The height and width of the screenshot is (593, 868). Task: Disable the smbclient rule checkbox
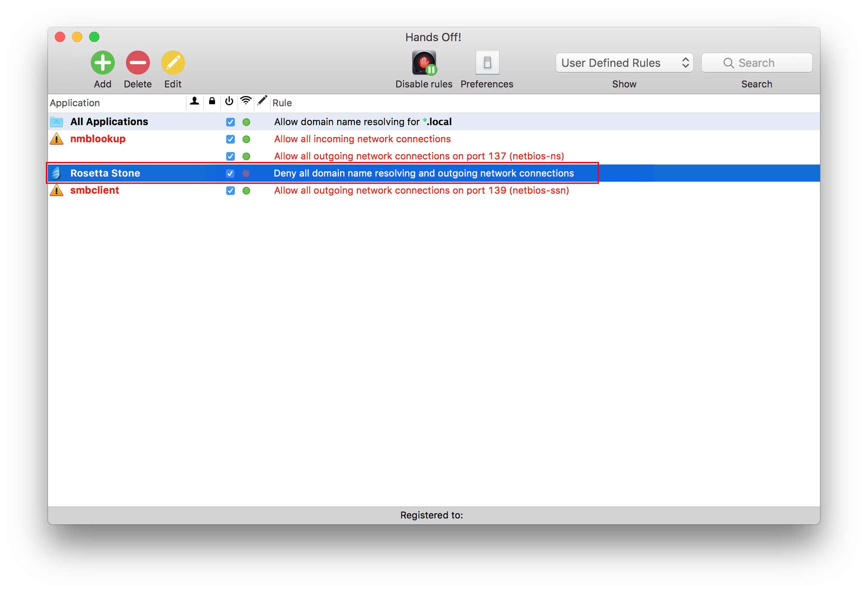point(230,191)
